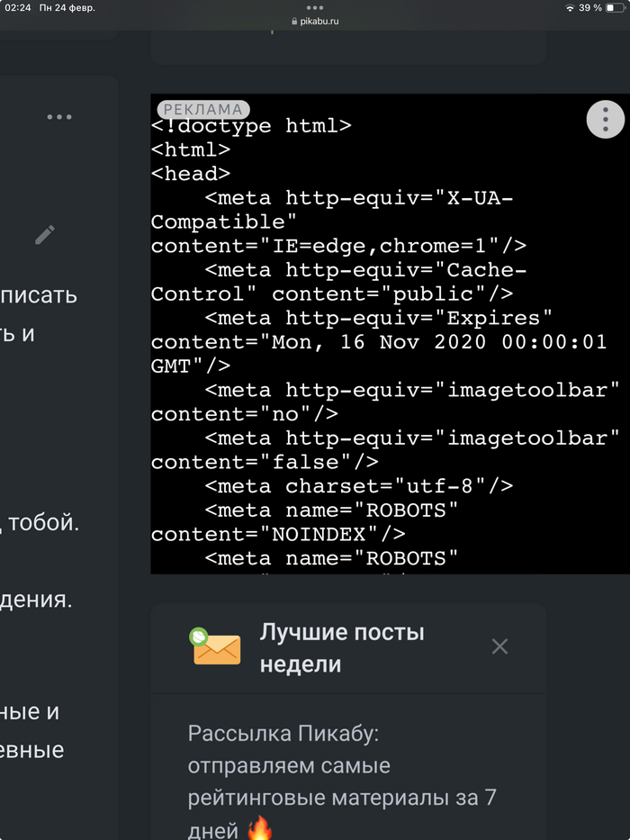Tap the fire emoji after 'дней'
Screen dimensions: 630x840
click(x=259, y=829)
